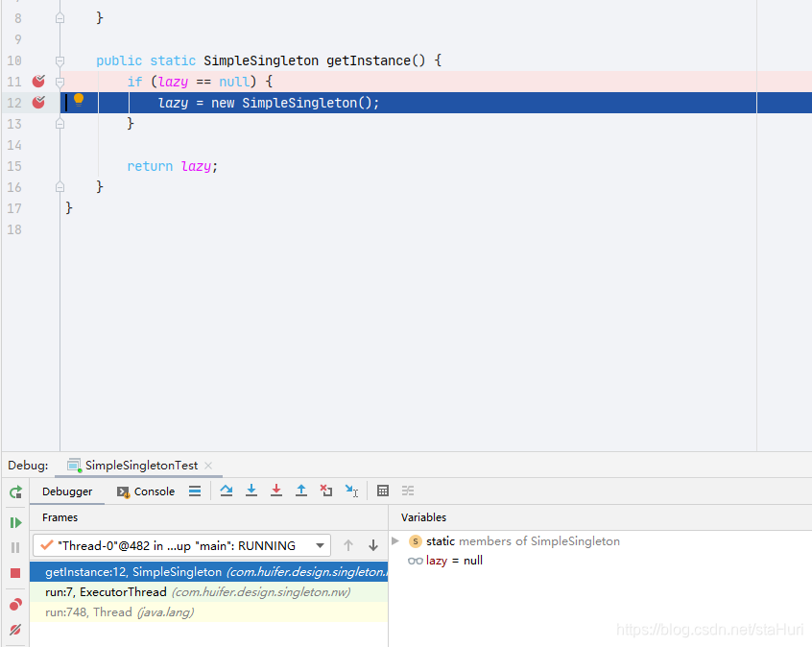This screenshot has height=647, width=812.
Task: Click the Frames panel header
Action: pos(60,517)
